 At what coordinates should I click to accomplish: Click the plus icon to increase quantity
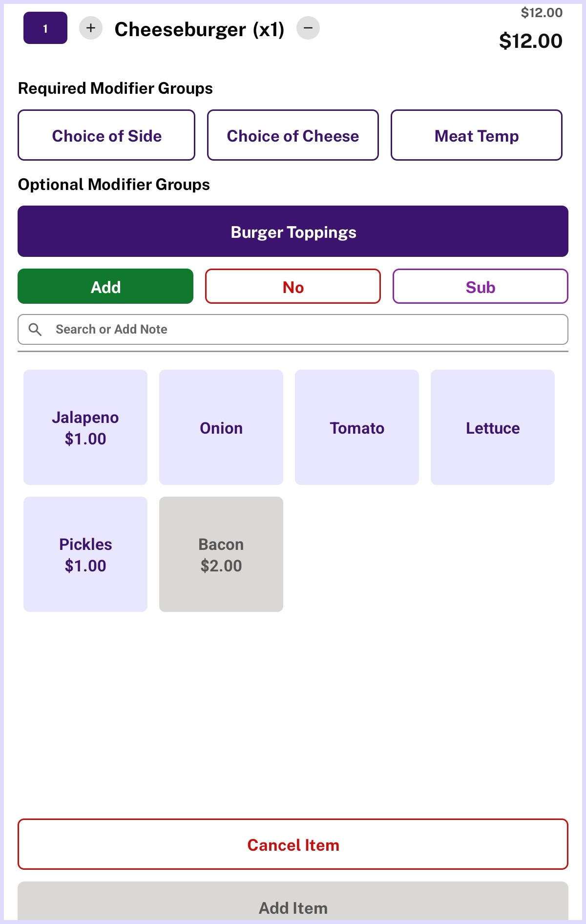(x=91, y=28)
